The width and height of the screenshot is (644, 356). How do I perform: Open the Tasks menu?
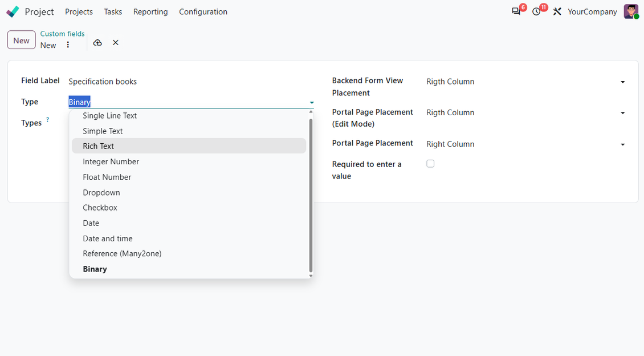click(113, 12)
